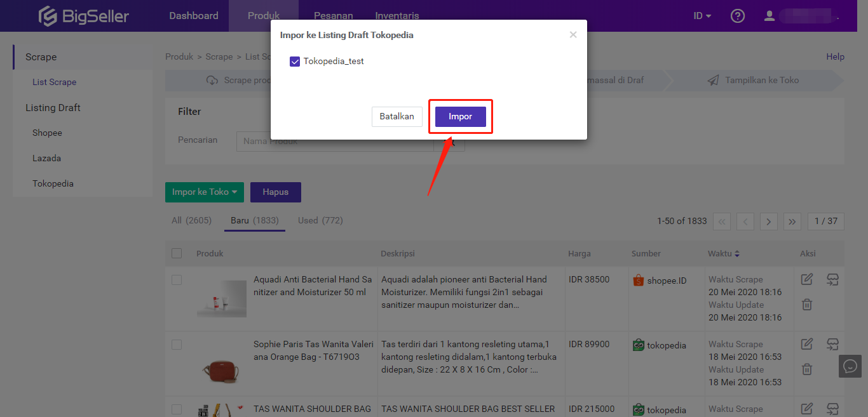
Task: Click the IDR 38500 price
Action: 589,280
